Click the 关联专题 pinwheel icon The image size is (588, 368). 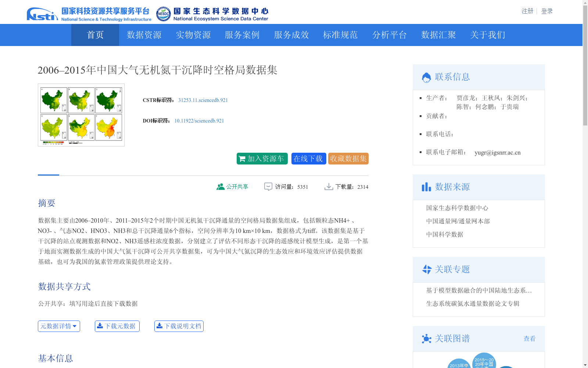427,269
